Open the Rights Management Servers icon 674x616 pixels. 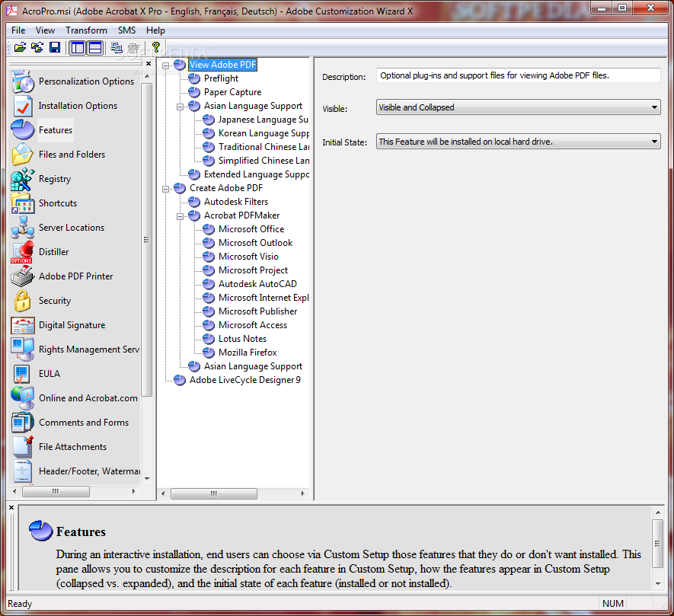click(x=23, y=349)
